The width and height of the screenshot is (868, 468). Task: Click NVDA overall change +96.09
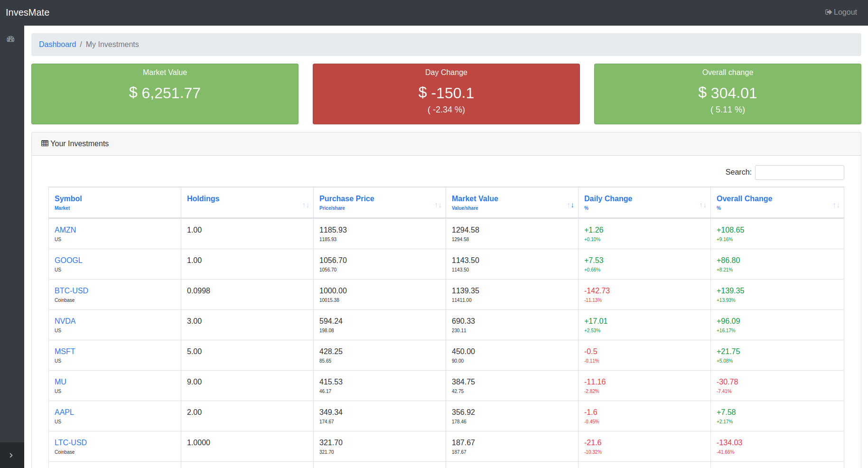click(x=728, y=321)
